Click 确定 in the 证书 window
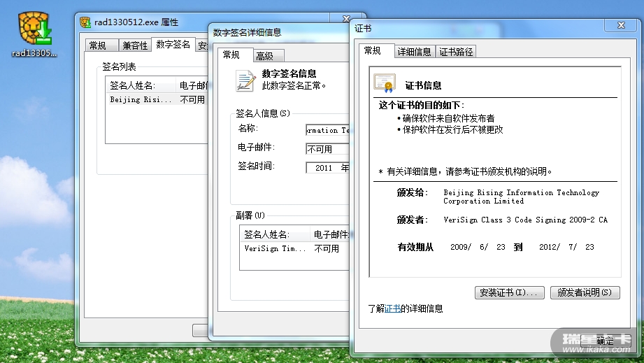Image resolution: width=644 pixels, height=363 pixels. tap(605, 341)
